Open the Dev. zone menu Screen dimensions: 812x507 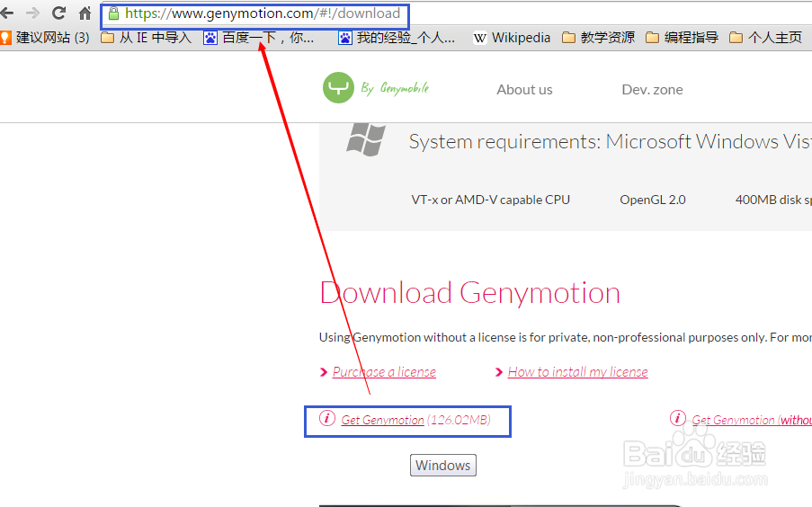pos(652,90)
